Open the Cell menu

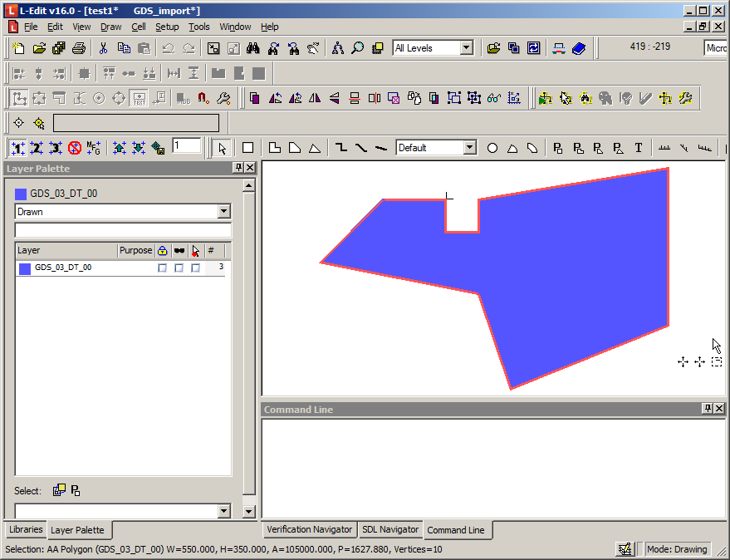pyautogui.click(x=138, y=27)
